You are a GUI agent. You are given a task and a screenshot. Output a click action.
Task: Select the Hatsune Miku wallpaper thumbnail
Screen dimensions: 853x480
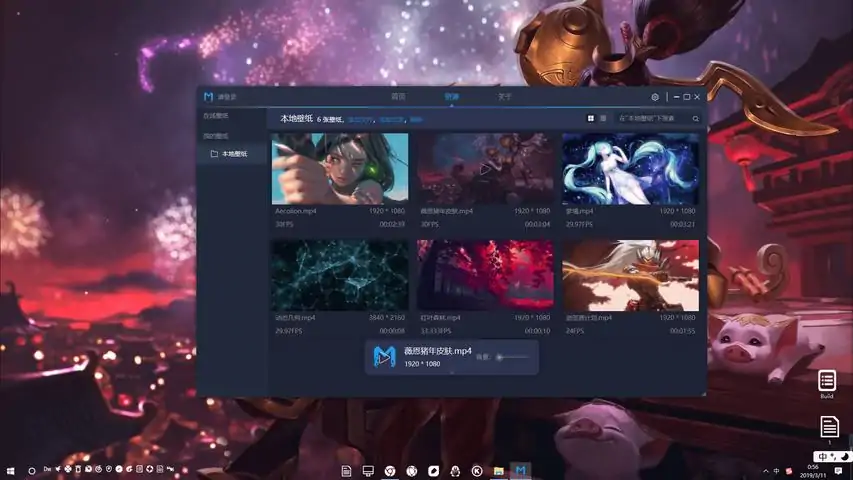coord(631,169)
